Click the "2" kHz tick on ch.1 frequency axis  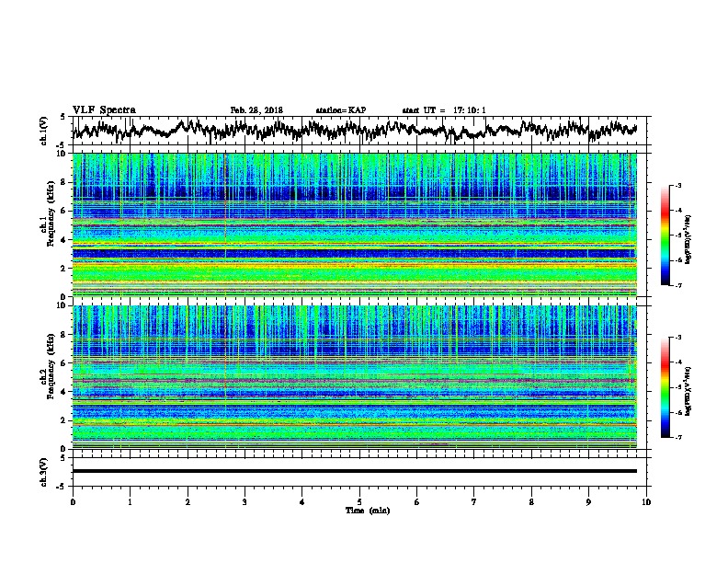coord(64,268)
